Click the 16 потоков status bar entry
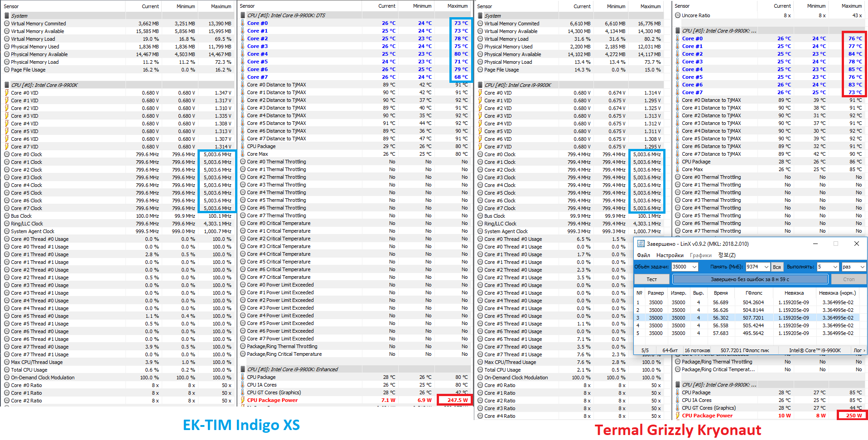868x440 pixels. [697, 350]
